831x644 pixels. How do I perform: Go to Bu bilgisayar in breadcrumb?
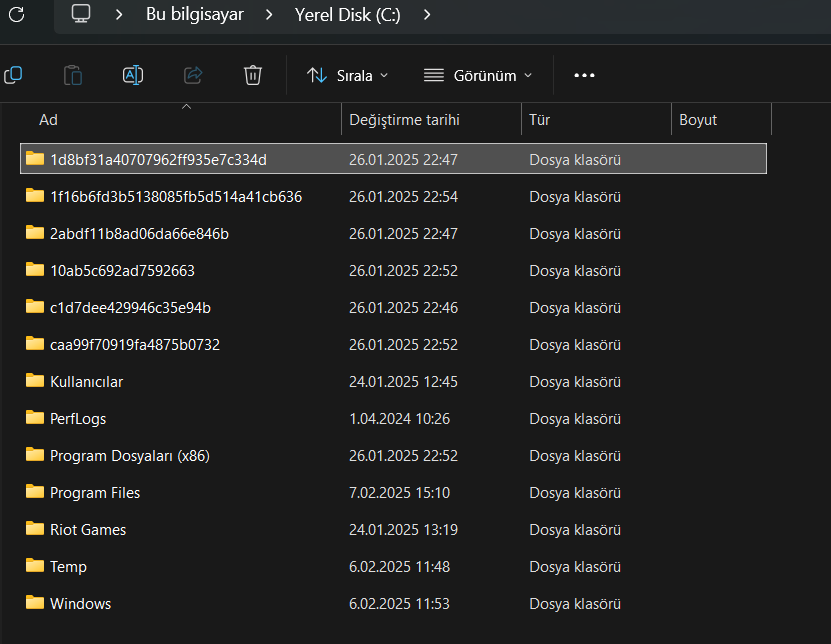tap(195, 15)
